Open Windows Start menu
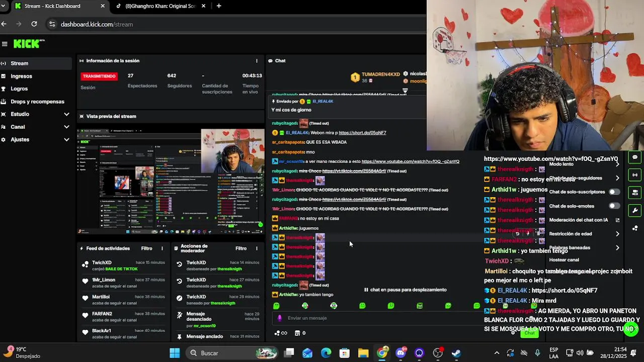The image size is (644, 362). tap(175, 353)
